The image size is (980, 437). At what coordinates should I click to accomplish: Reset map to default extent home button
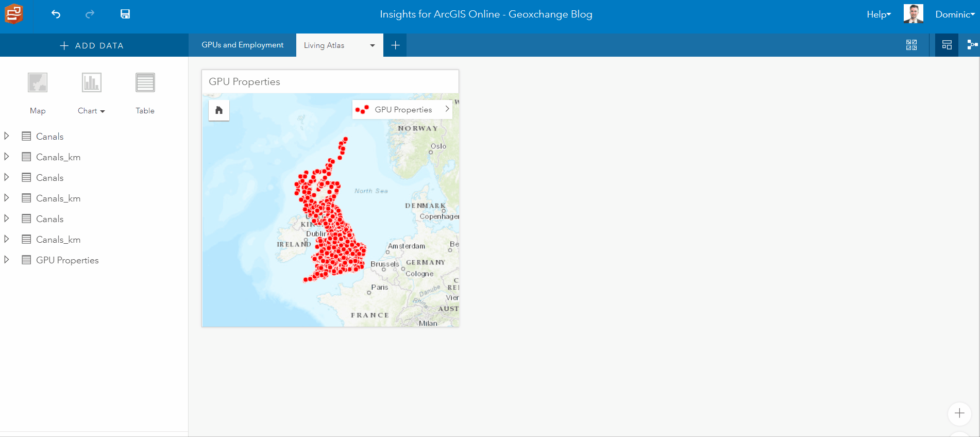pos(219,110)
